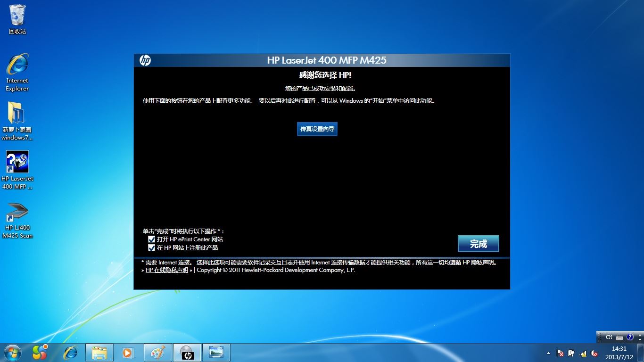Launch Internet Explorer from the desktop
This screenshot has height=362, width=644.
click(x=17, y=72)
